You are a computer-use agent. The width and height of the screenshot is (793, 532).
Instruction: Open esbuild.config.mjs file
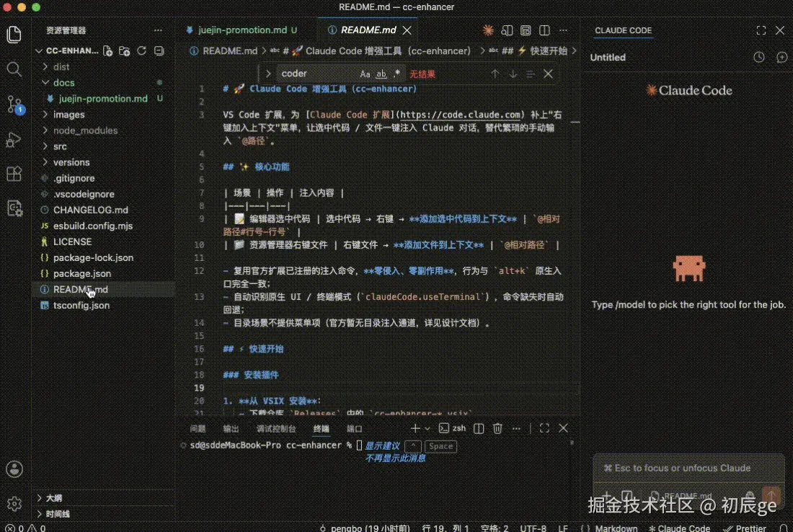[93, 226]
